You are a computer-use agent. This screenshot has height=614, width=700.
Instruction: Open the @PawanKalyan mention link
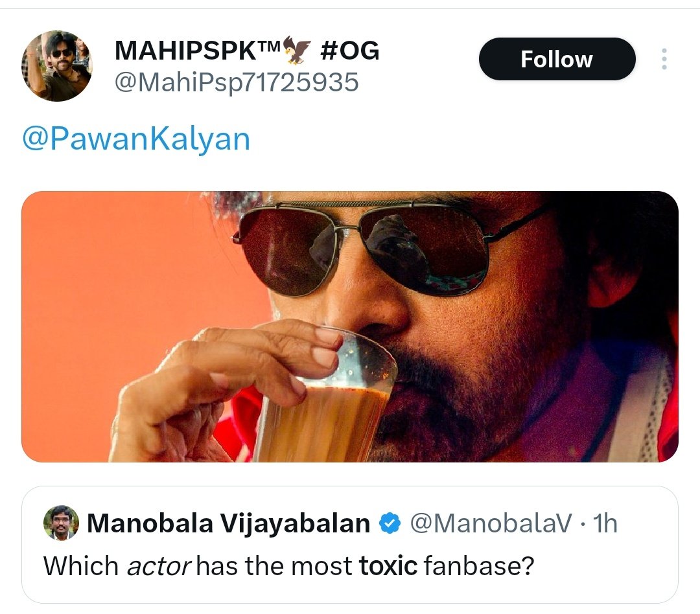(x=136, y=139)
